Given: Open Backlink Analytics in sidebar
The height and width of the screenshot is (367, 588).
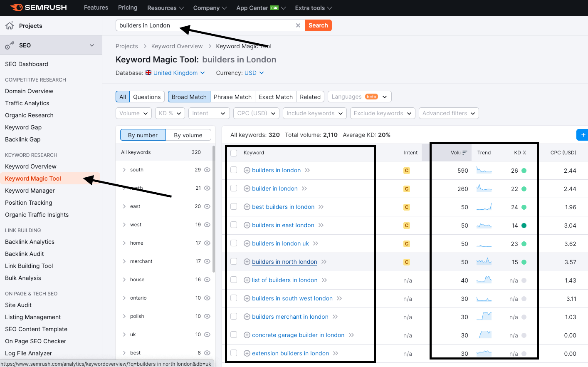Looking at the screenshot, I should (30, 242).
